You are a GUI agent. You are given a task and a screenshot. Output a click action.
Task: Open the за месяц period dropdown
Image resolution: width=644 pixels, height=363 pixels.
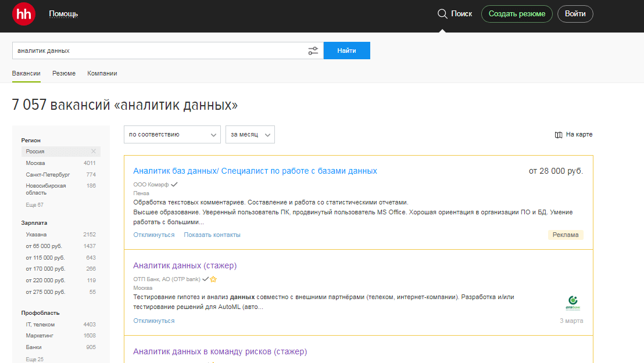pyautogui.click(x=250, y=134)
